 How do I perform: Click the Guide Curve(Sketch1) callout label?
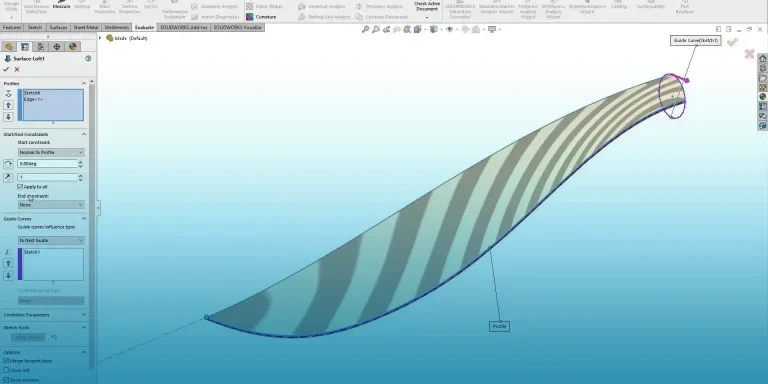696,40
